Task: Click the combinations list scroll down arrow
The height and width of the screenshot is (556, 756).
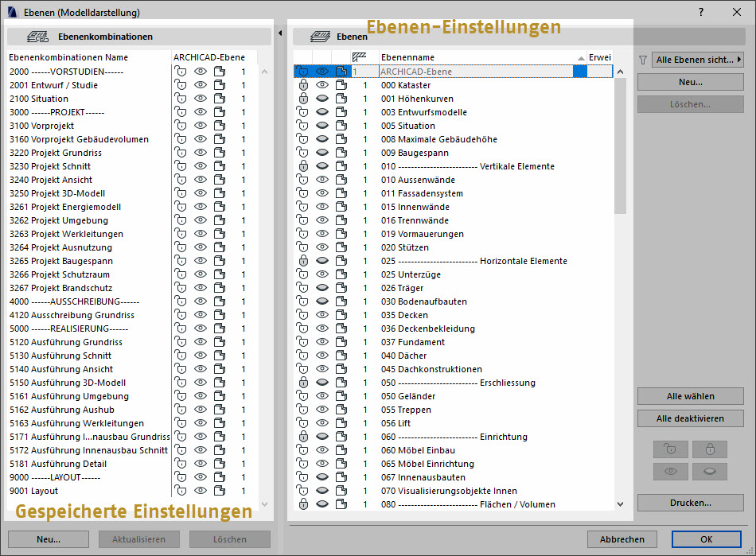Action: click(264, 504)
